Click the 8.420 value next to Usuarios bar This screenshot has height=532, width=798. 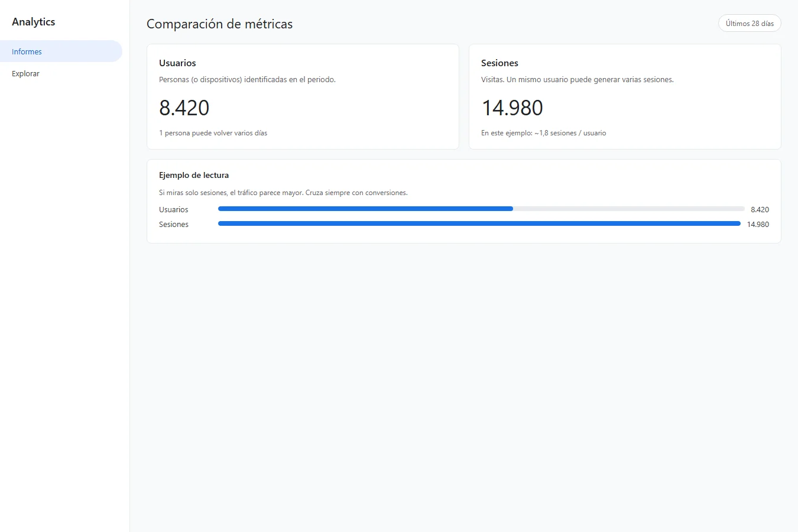760,210
